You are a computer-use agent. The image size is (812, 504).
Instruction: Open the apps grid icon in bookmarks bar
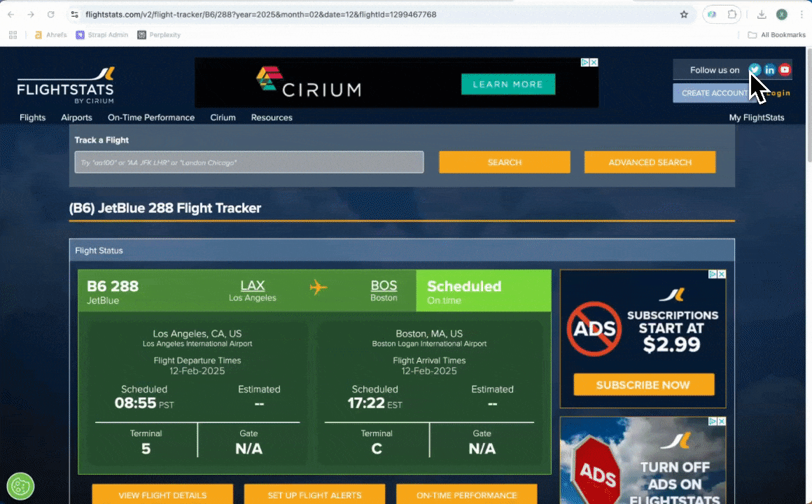pos(13,35)
